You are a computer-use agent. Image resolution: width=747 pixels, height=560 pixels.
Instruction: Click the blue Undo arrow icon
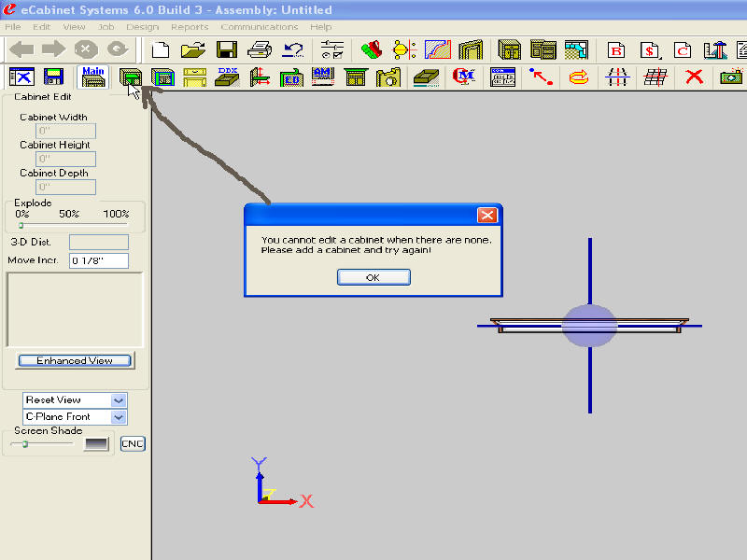292,49
